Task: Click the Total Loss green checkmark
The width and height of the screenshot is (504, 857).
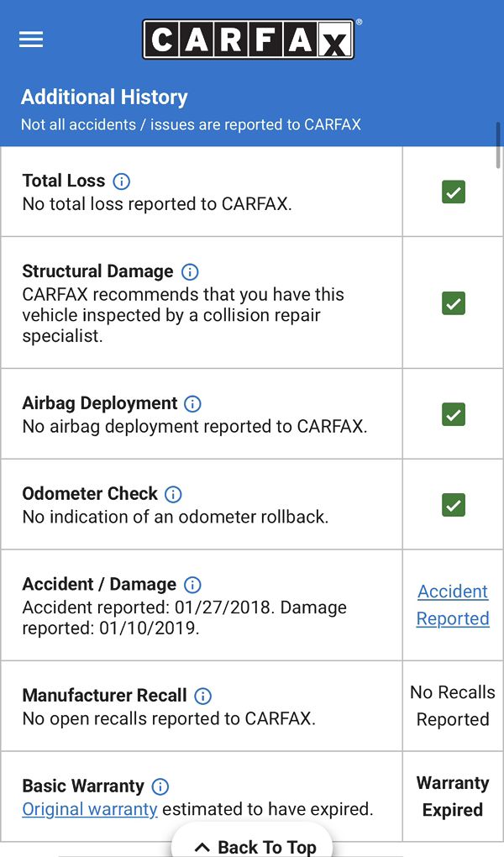Action: point(454,192)
